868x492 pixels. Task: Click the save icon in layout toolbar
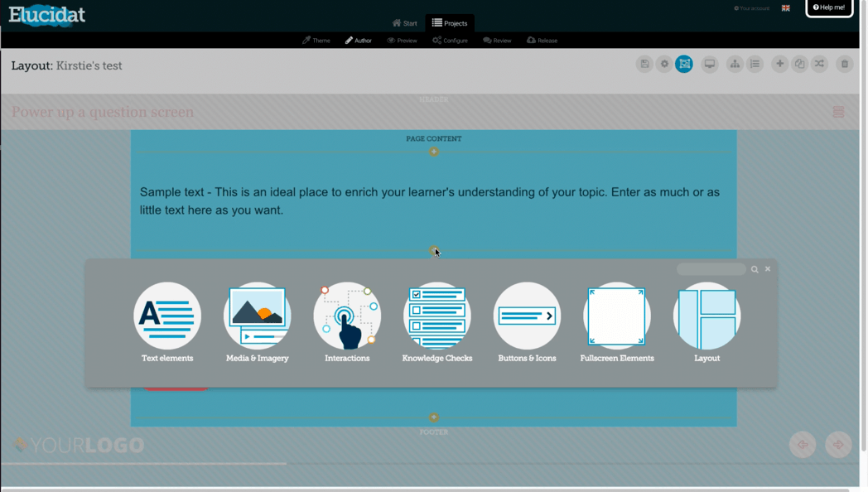click(644, 65)
